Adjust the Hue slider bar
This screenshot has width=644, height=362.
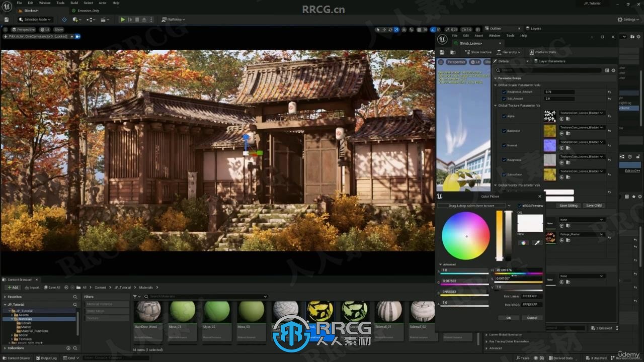(x=519, y=274)
